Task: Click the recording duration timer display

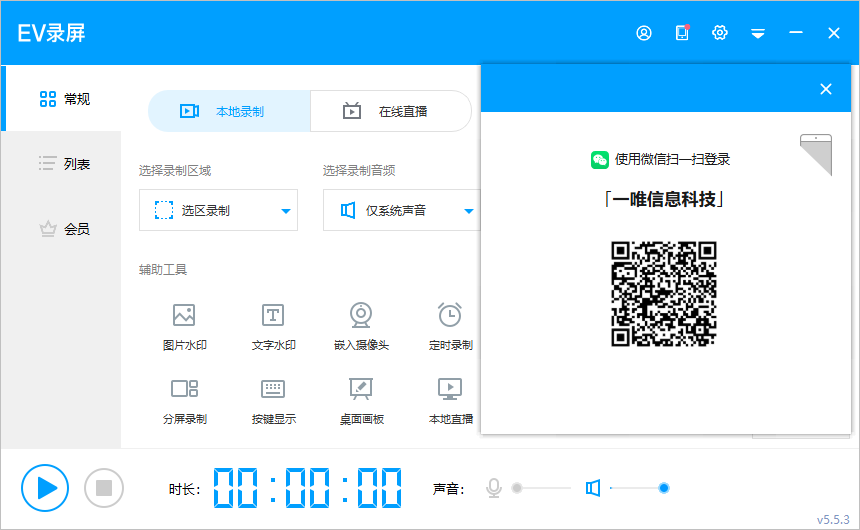Action: (x=307, y=488)
